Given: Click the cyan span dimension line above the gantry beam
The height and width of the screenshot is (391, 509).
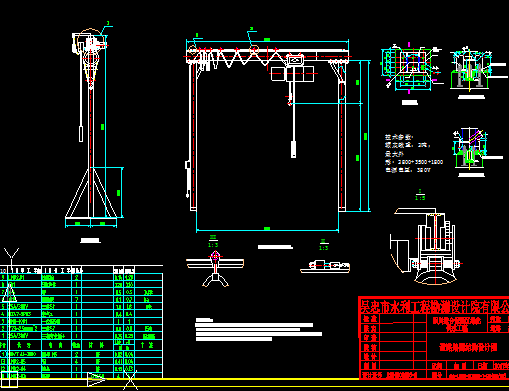Looking at the screenshot, I should coord(267,42).
